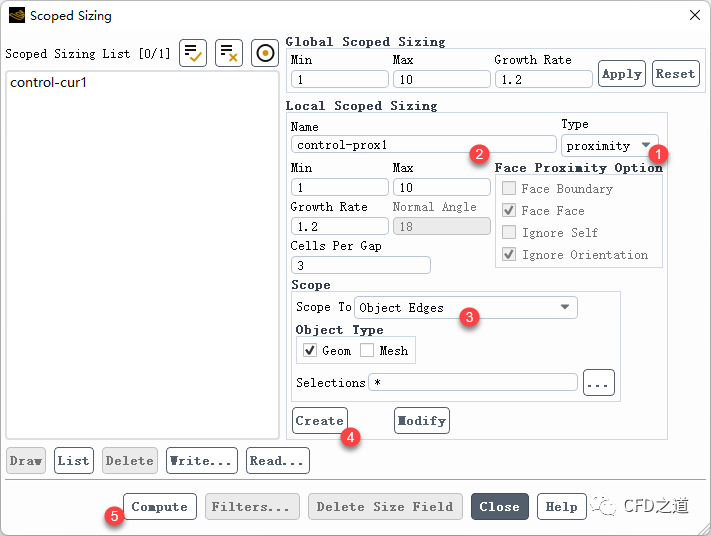Click the Help button
This screenshot has width=711, height=536.
click(561, 506)
